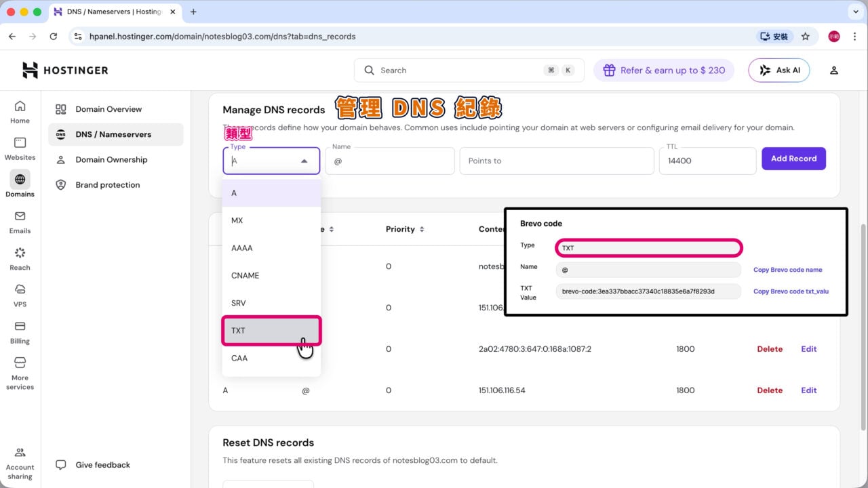Click the Brevo Type TXT field
The image size is (868, 488).
pyautogui.click(x=649, y=248)
